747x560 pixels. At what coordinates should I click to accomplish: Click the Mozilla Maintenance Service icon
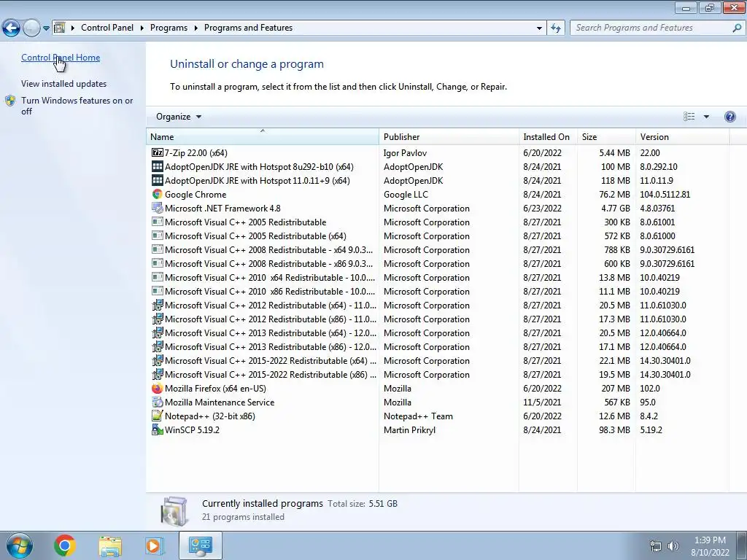158,402
